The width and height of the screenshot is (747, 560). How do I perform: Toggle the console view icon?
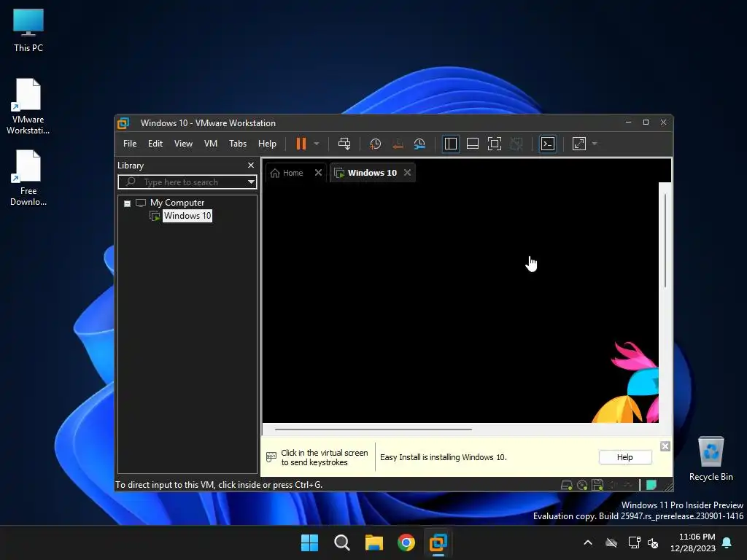pos(548,144)
